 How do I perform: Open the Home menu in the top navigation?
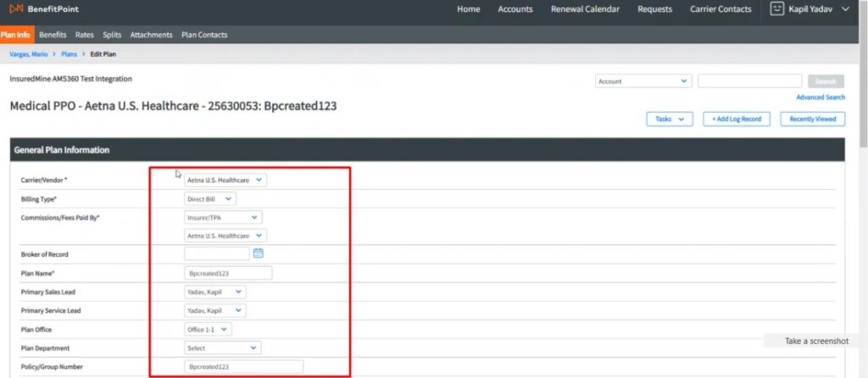468,9
